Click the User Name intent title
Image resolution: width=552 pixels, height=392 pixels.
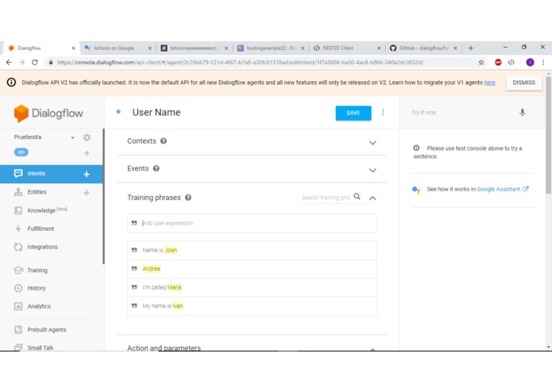[156, 113]
